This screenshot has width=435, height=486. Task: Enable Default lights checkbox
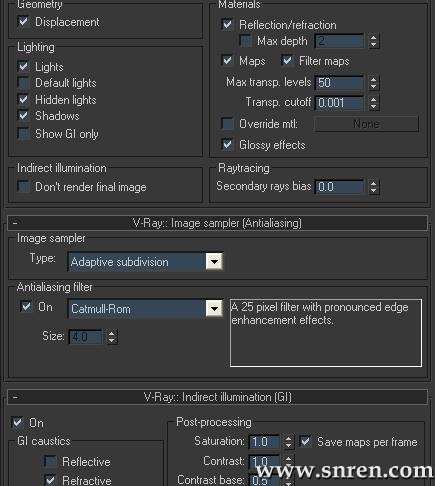click(x=23, y=83)
